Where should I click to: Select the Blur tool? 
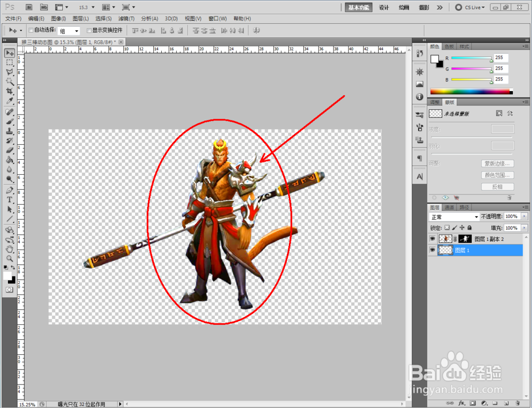[x=10, y=169]
